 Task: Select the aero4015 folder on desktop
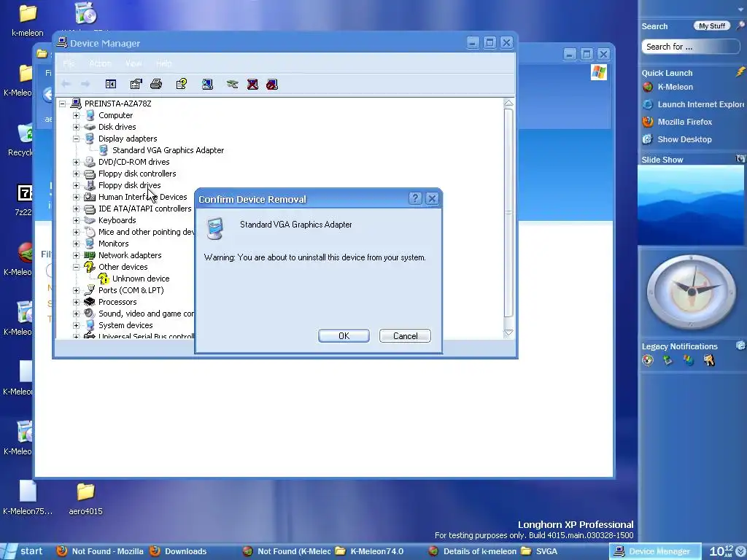click(86, 499)
